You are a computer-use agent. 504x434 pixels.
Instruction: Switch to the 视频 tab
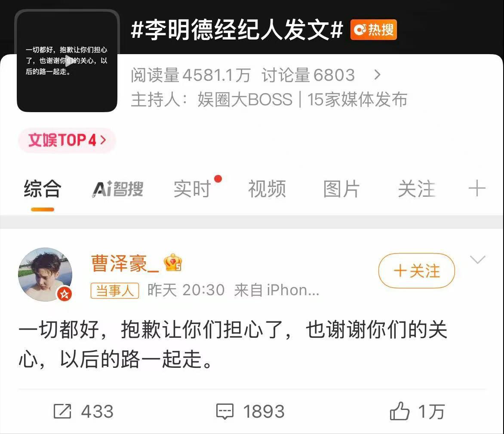(267, 189)
